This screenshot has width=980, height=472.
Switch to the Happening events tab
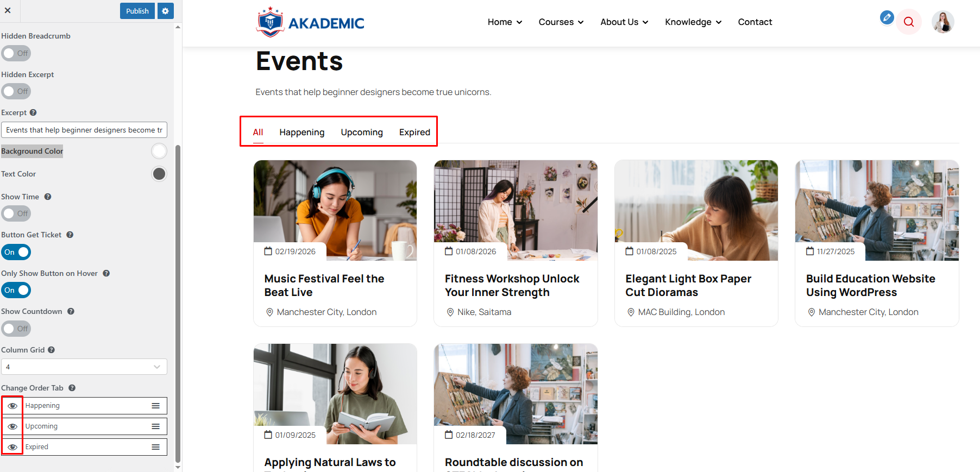pyautogui.click(x=301, y=133)
